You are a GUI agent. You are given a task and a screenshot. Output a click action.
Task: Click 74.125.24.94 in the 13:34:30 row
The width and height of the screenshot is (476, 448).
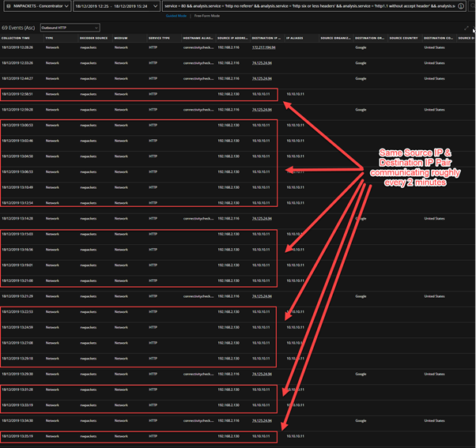pyautogui.click(x=262, y=420)
